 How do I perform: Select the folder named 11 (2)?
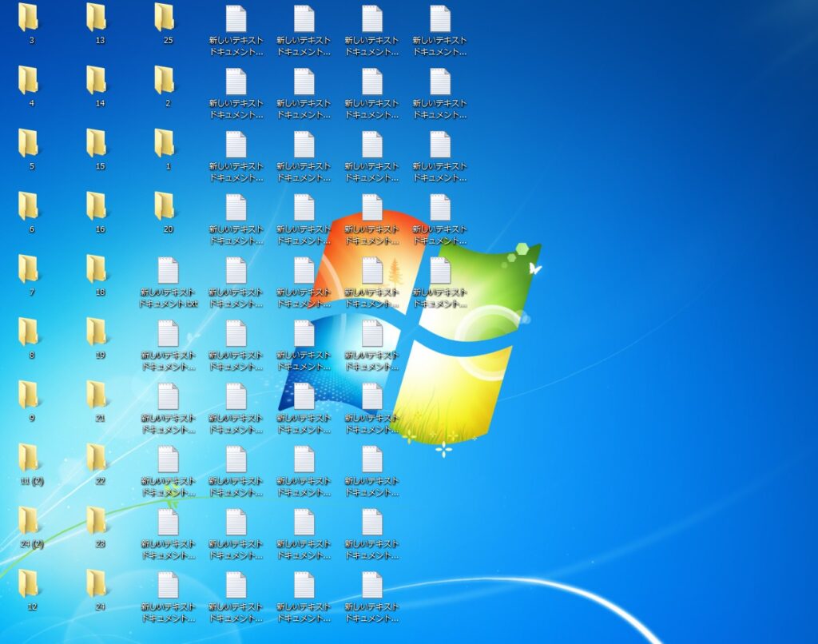pyautogui.click(x=29, y=459)
